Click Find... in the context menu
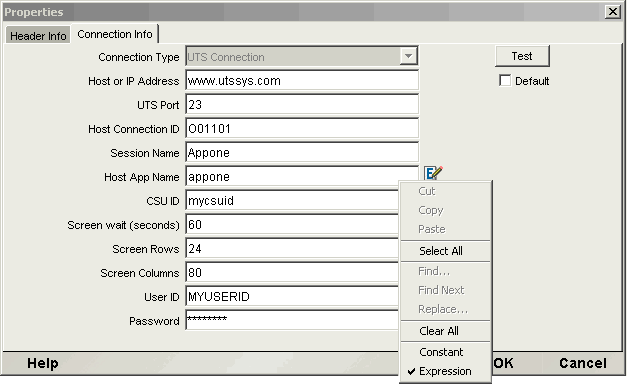The image size is (627, 384). tap(445, 271)
